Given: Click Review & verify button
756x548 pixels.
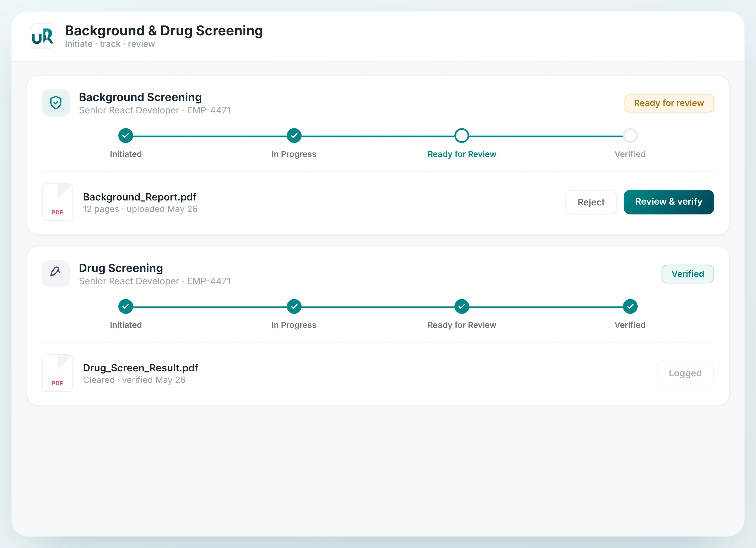Looking at the screenshot, I should [669, 202].
